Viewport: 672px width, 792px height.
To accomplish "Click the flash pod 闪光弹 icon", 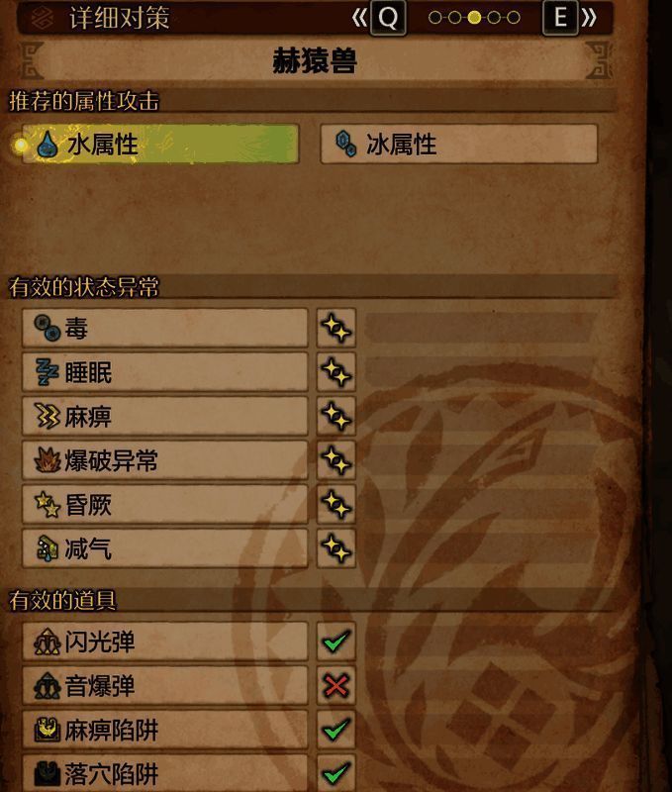I will click(47, 642).
